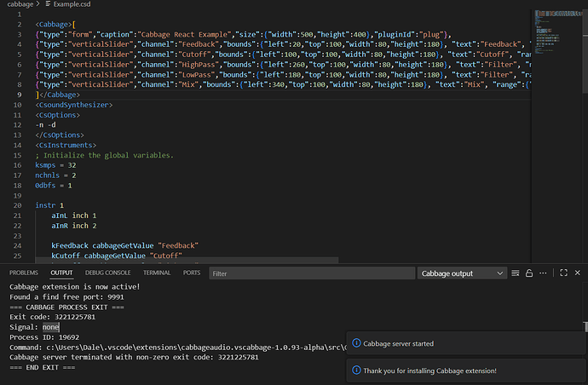Screen dimensions: 588x385
Task: Open the TERMINAL tab
Action: coord(157,273)
